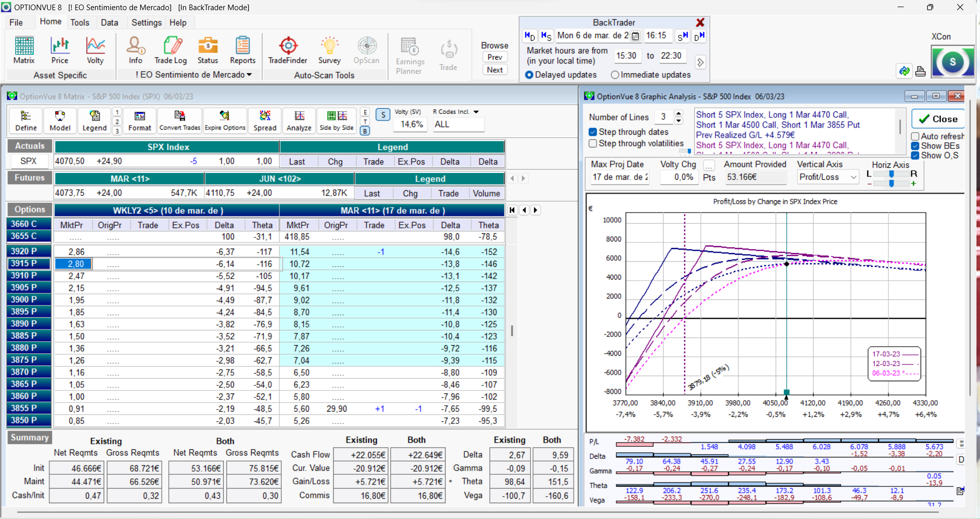Step forward one day in BackTrader
Viewport: 980px width, 519px height.
point(699,36)
